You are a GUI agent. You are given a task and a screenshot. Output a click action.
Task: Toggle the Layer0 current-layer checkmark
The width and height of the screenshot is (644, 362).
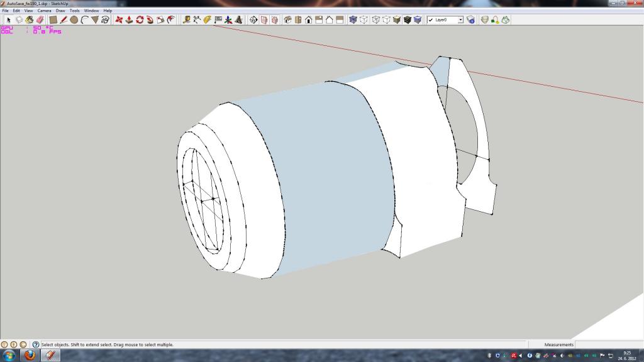(x=430, y=19)
